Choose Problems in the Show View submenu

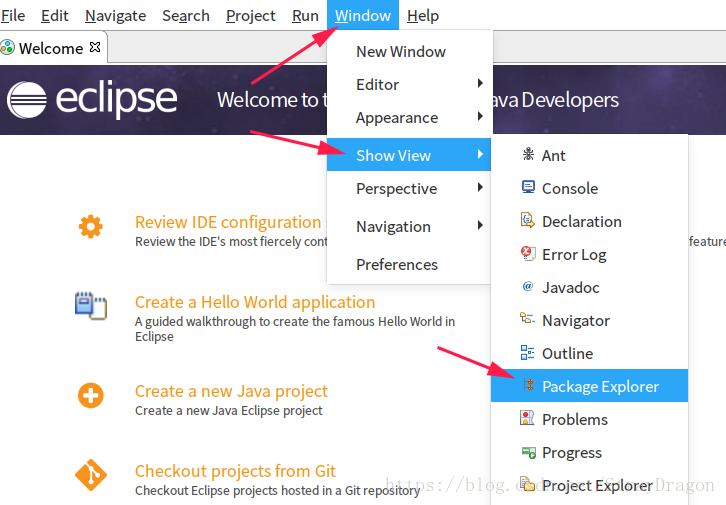coord(589,419)
